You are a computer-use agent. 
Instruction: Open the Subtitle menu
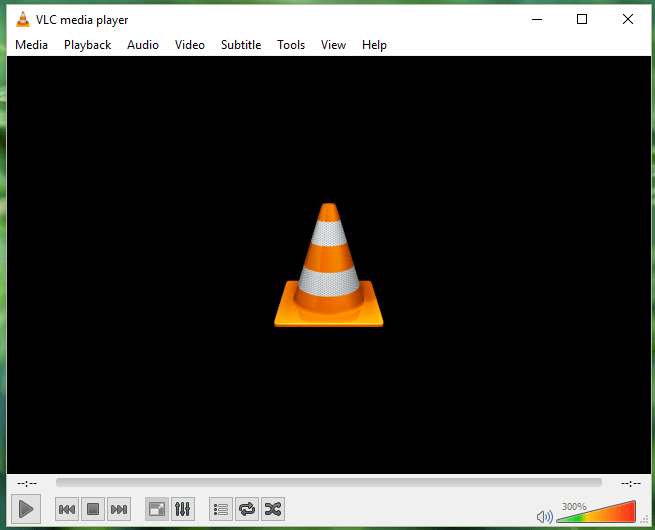pos(241,45)
